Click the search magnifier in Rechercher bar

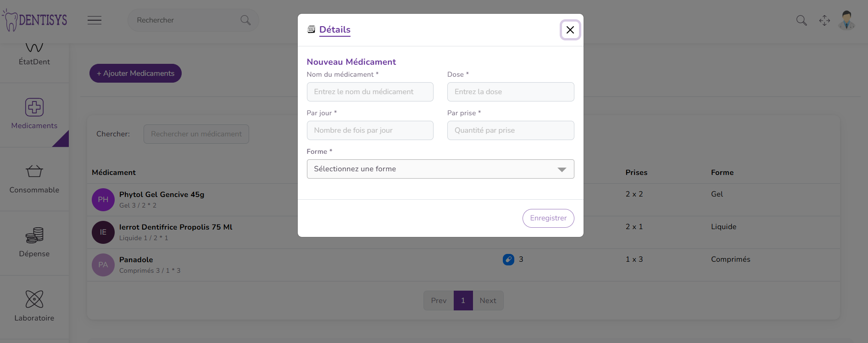pos(245,20)
